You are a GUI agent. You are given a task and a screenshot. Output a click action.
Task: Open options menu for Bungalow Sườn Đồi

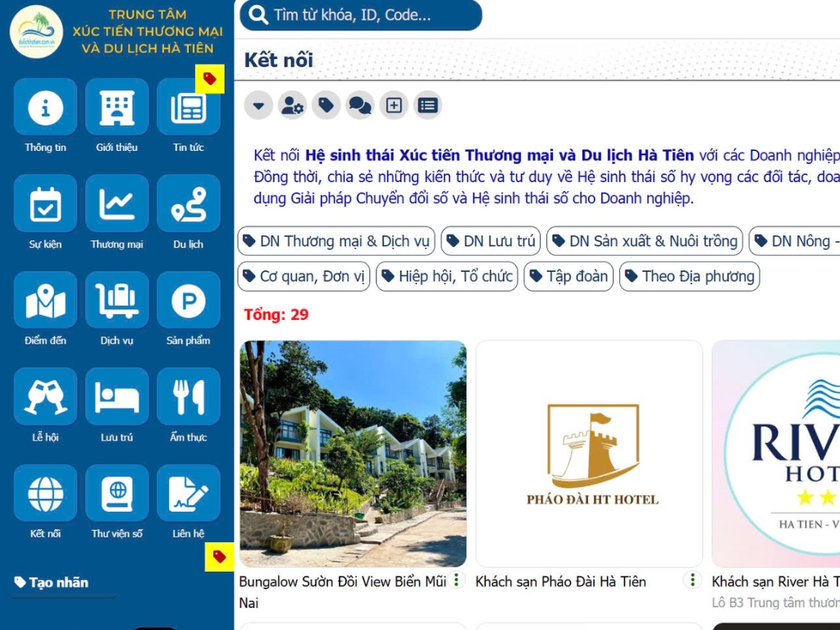point(457,581)
